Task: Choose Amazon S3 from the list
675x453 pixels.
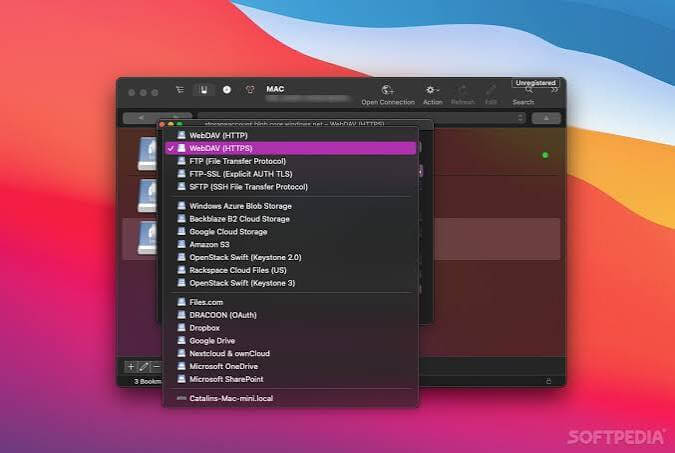Action: pyautogui.click(x=291, y=245)
